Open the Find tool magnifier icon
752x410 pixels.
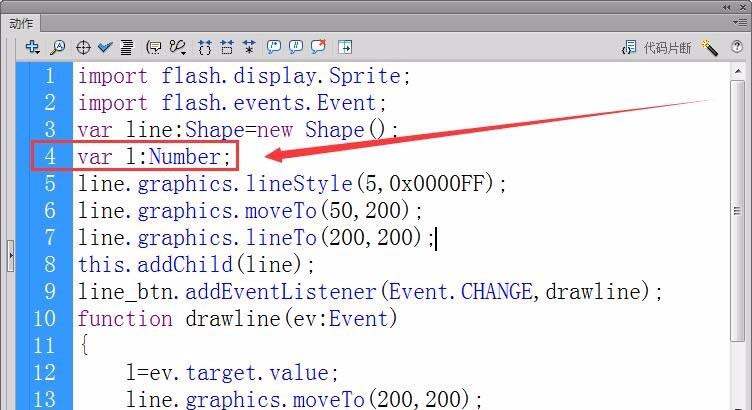(x=58, y=47)
